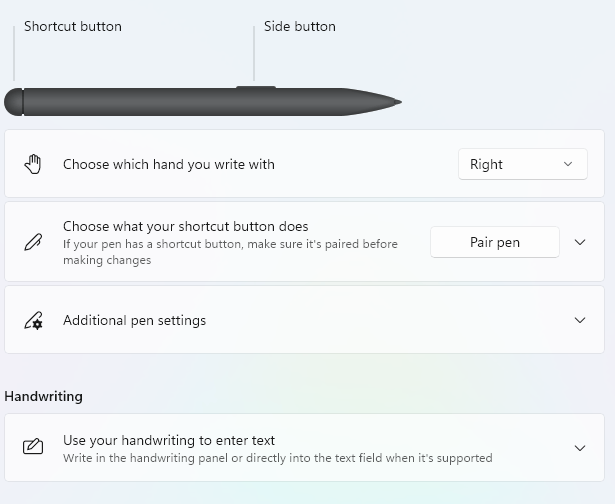This screenshot has height=504, width=615.
Task: Expand shortcut button options with chevron beside Pair pen
Action: (x=580, y=242)
